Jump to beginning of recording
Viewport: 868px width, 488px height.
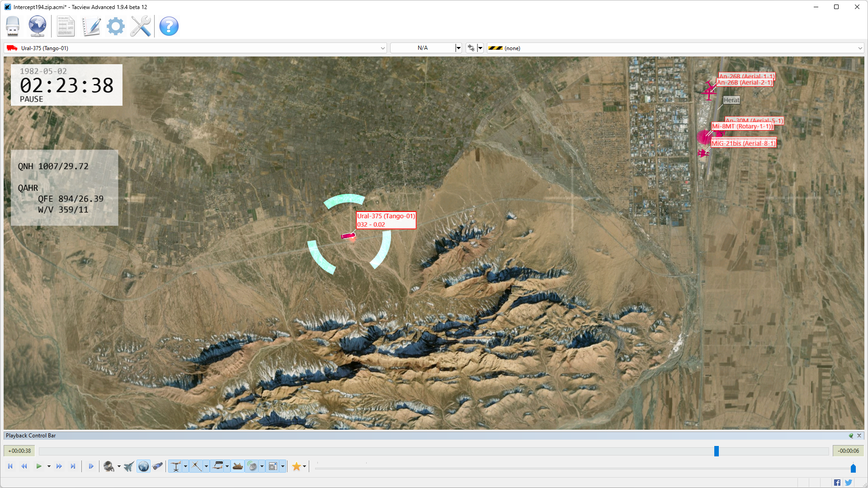(x=10, y=466)
